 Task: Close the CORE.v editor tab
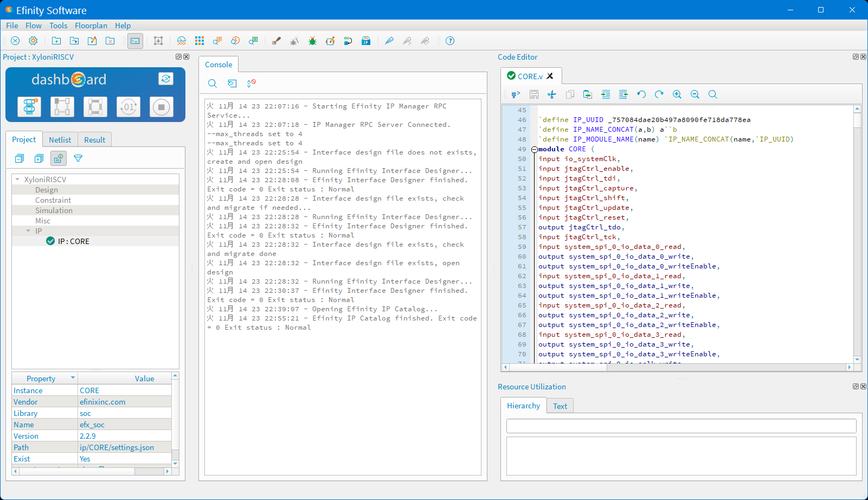[x=550, y=76]
